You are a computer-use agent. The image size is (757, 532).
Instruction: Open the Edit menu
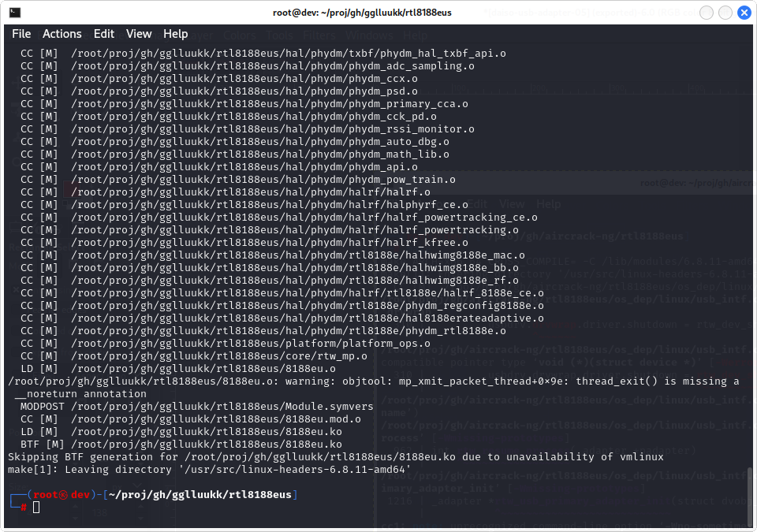(103, 34)
